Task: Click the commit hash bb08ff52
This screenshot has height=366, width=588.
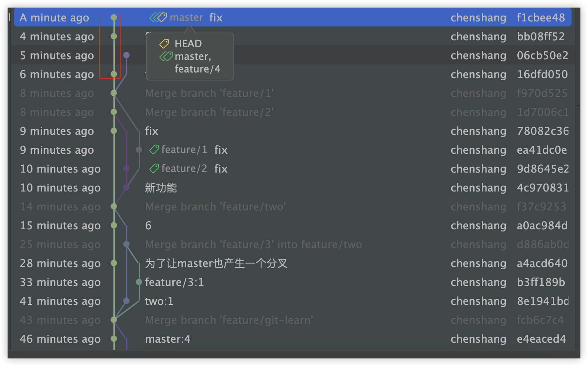Action: coord(541,37)
